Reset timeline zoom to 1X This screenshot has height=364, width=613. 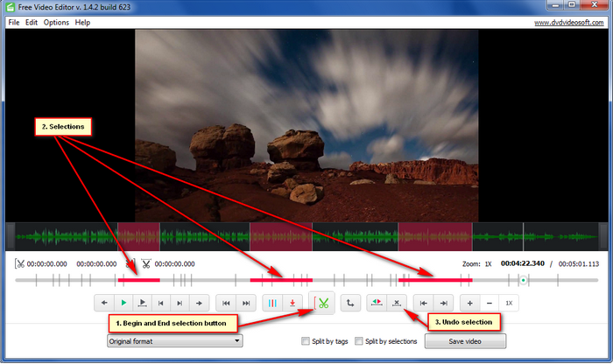[x=509, y=303]
